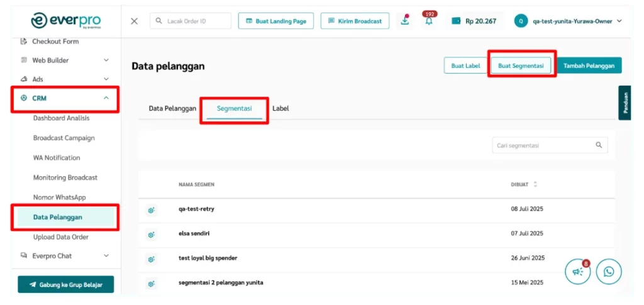Click the Nama Segmen column header
Screen dimensions: 644x305
click(x=196, y=185)
